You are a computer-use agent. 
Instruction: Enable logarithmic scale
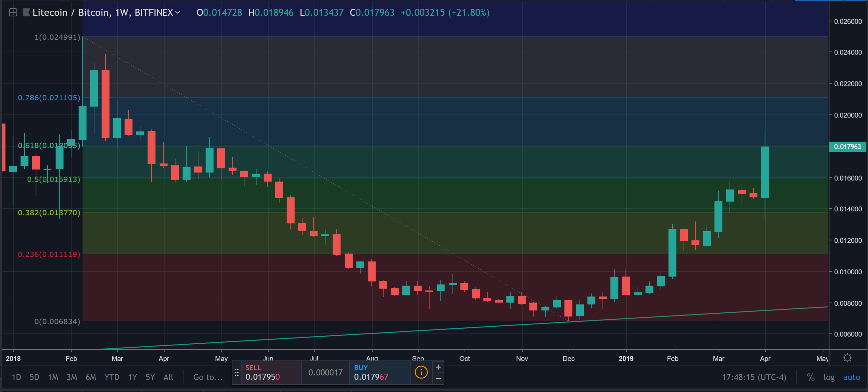(x=829, y=377)
